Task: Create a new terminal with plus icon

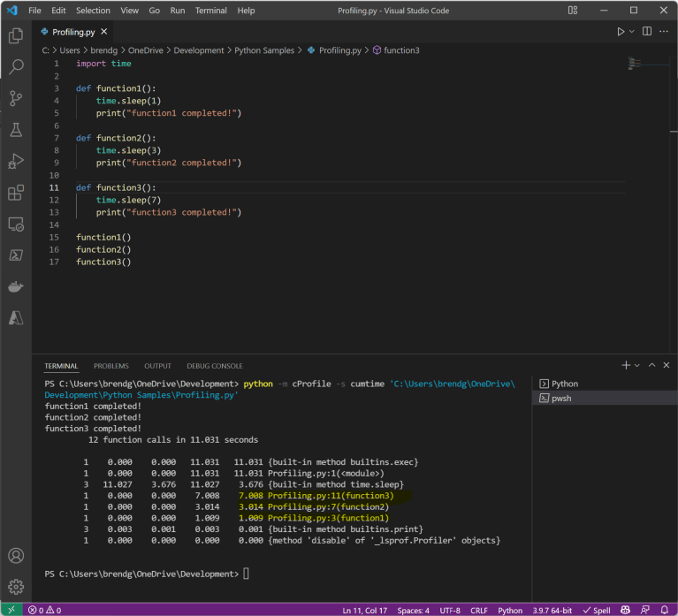Action: pyautogui.click(x=626, y=365)
